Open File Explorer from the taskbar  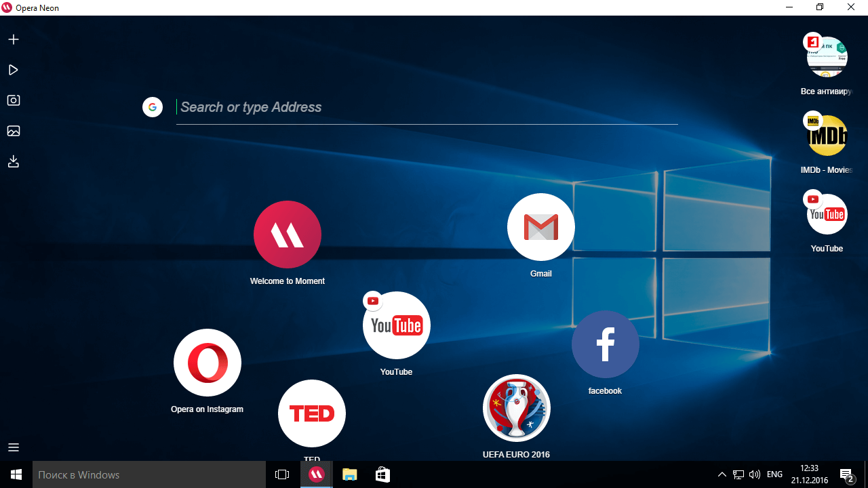349,474
